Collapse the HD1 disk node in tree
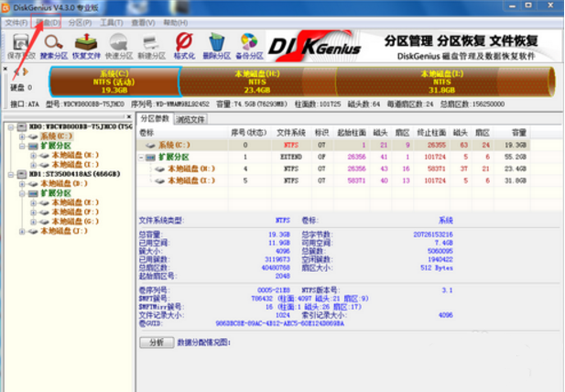This screenshot has width=565, height=392. pyautogui.click(x=11, y=174)
